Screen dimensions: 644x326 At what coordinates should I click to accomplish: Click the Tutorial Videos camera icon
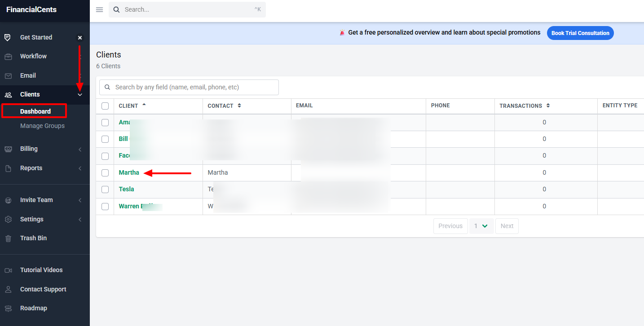coord(8,269)
